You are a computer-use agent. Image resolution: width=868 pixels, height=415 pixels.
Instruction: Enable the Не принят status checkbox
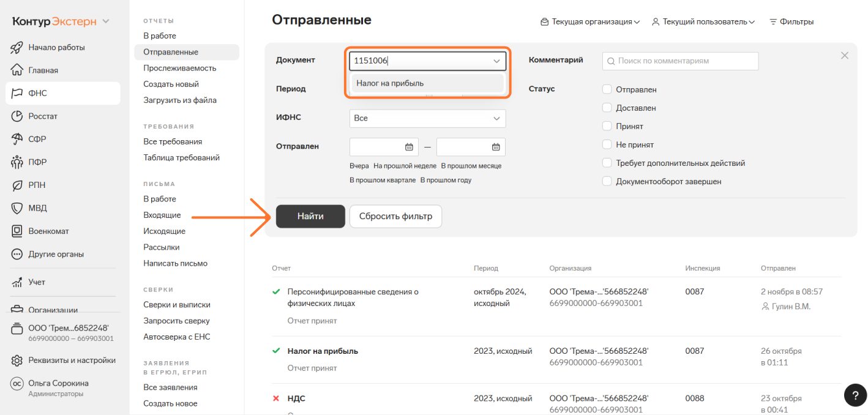(607, 144)
